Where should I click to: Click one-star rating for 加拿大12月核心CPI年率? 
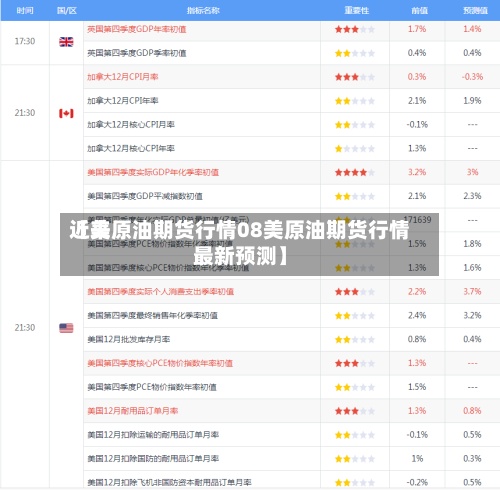point(355,149)
